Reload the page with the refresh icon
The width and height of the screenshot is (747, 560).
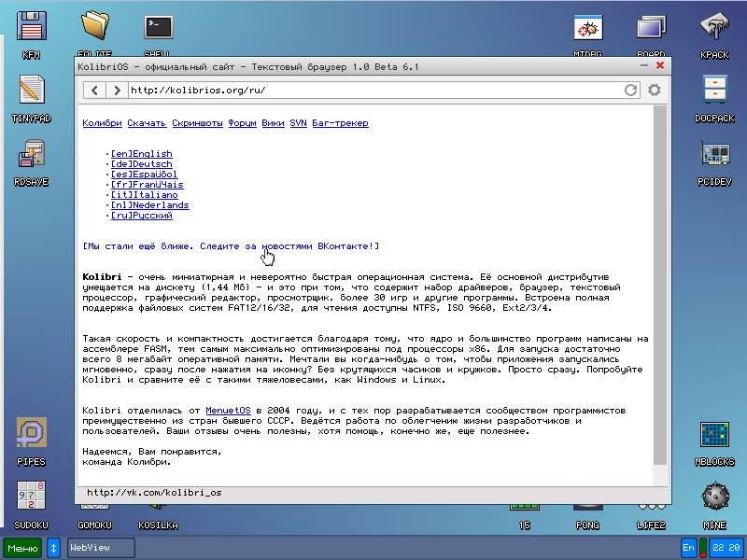[631, 90]
